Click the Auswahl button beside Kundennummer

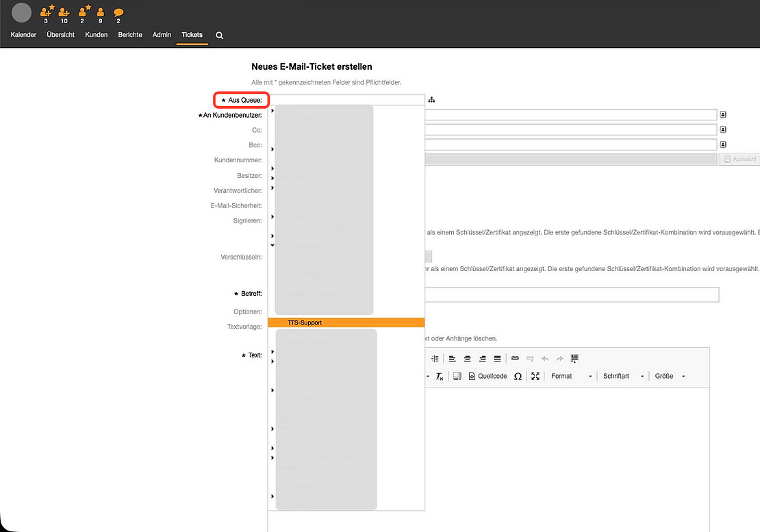(739, 159)
